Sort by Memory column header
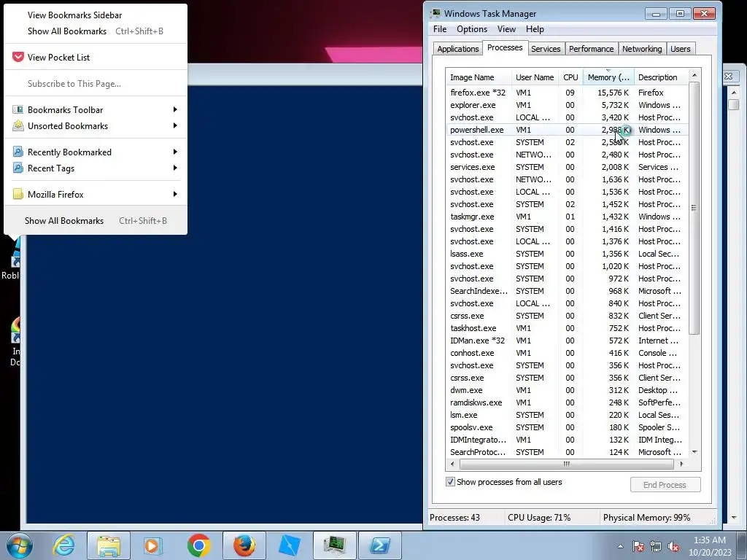Viewport: 747px width, 560px height. (x=608, y=77)
